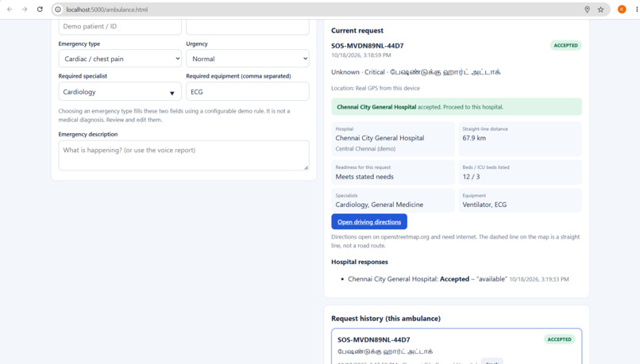The image size is (640, 364).
Task: Click the Current request heading
Action: click(357, 31)
